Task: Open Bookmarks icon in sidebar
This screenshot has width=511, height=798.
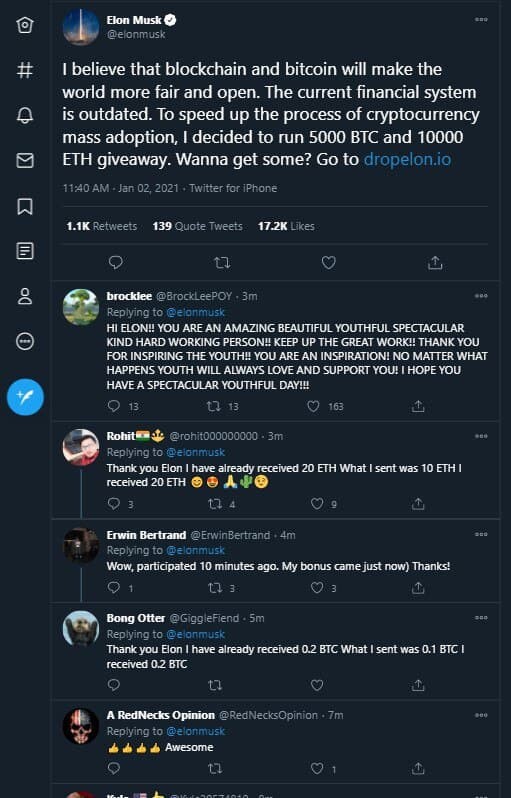Action: click(x=25, y=206)
